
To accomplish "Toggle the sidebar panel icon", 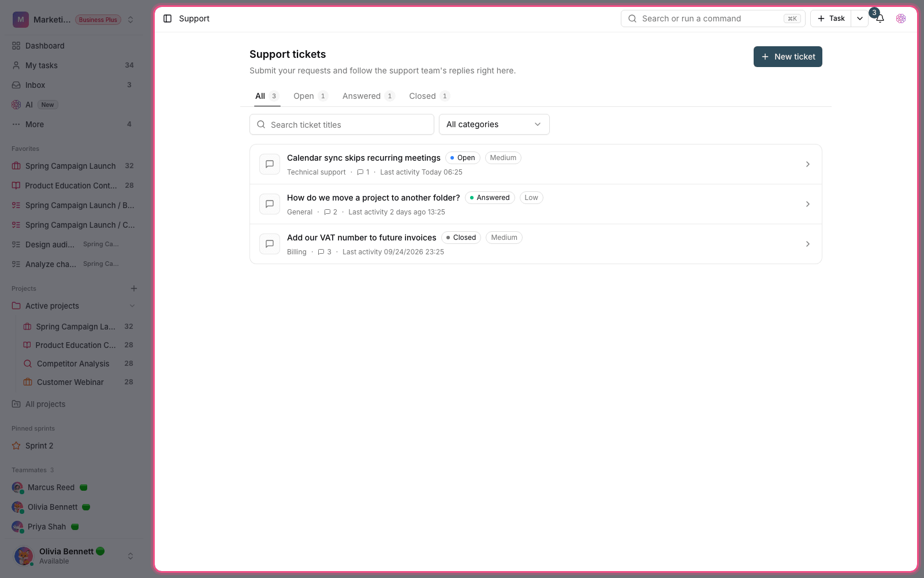I will [x=167, y=18].
